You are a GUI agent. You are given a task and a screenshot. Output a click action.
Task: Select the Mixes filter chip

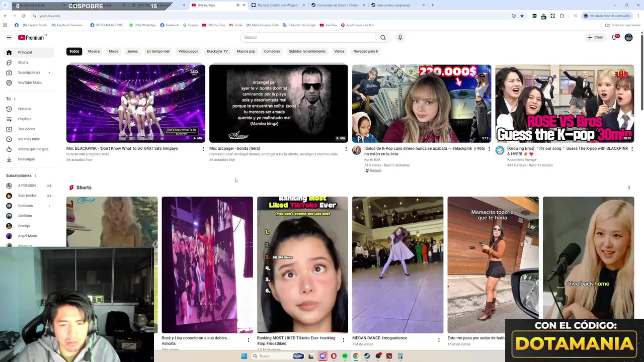tap(113, 51)
